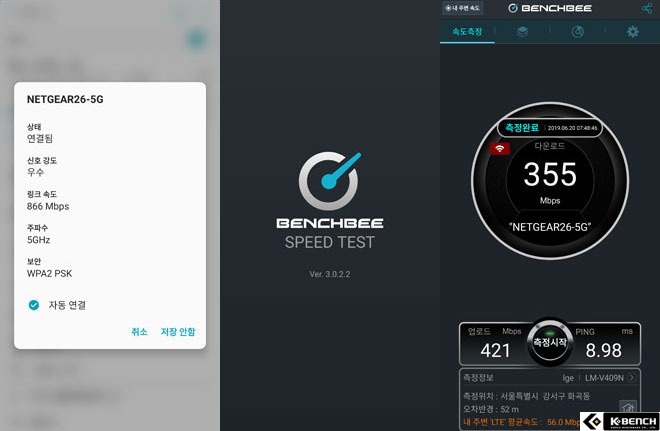This screenshot has width=660, height=431.
Task: Open the settings gear tab
Action: [633, 32]
